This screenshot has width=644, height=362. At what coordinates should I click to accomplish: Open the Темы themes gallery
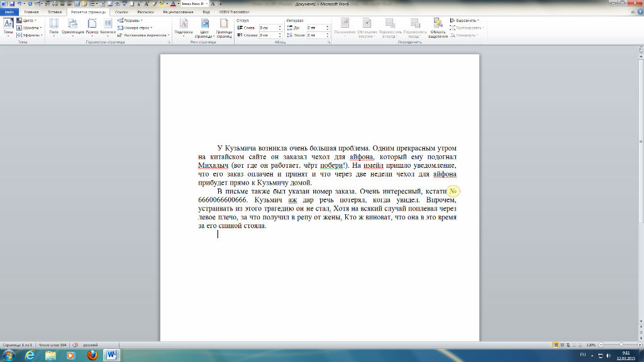[8, 28]
